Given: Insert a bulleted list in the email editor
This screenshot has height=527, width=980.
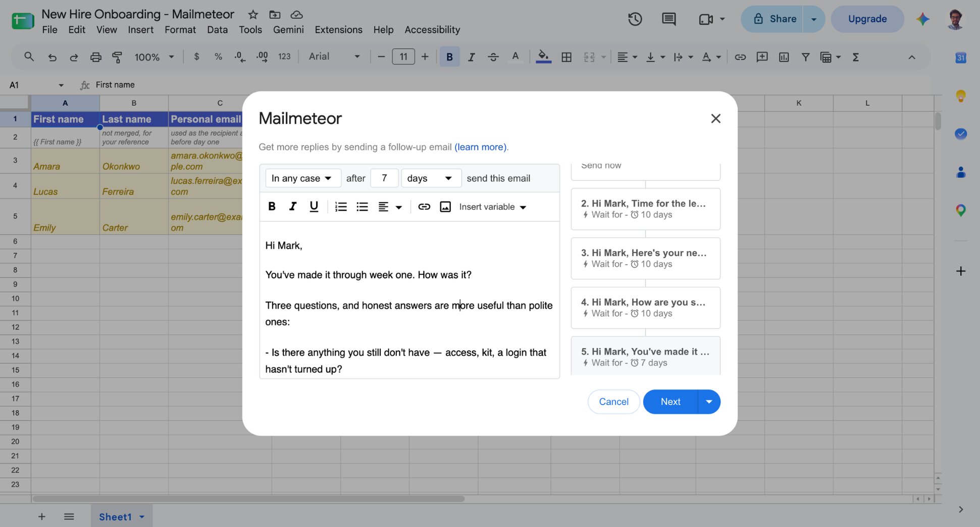Looking at the screenshot, I should 362,207.
